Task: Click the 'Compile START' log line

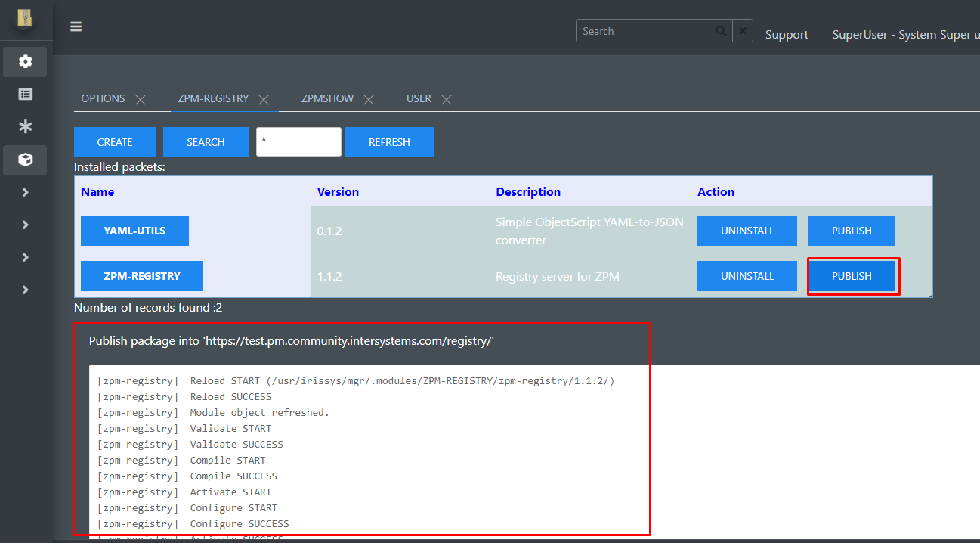Action: [x=181, y=461]
